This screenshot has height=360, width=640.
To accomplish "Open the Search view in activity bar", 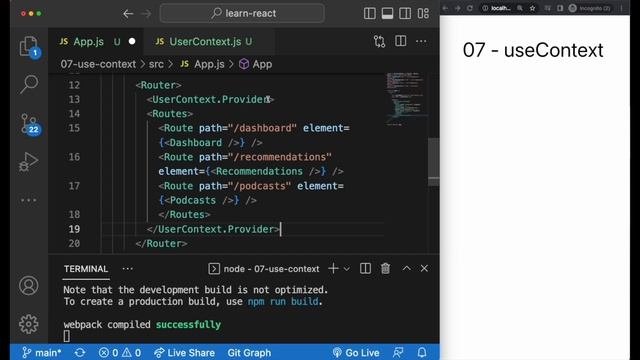I will click(x=29, y=84).
